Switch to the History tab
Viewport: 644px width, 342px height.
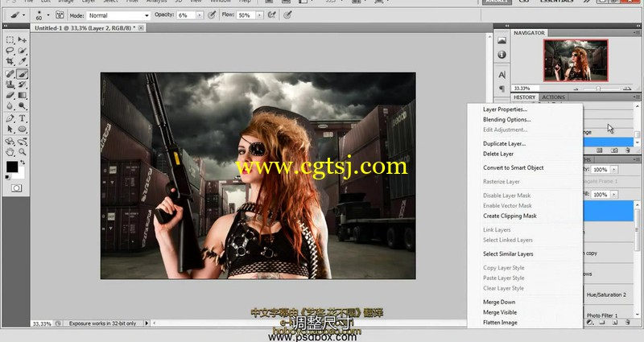525,97
